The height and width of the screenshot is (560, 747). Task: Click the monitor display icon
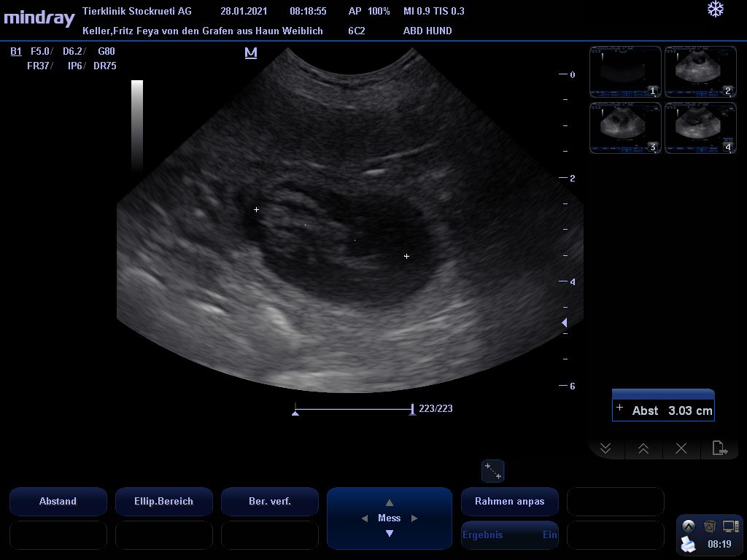click(730, 526)
